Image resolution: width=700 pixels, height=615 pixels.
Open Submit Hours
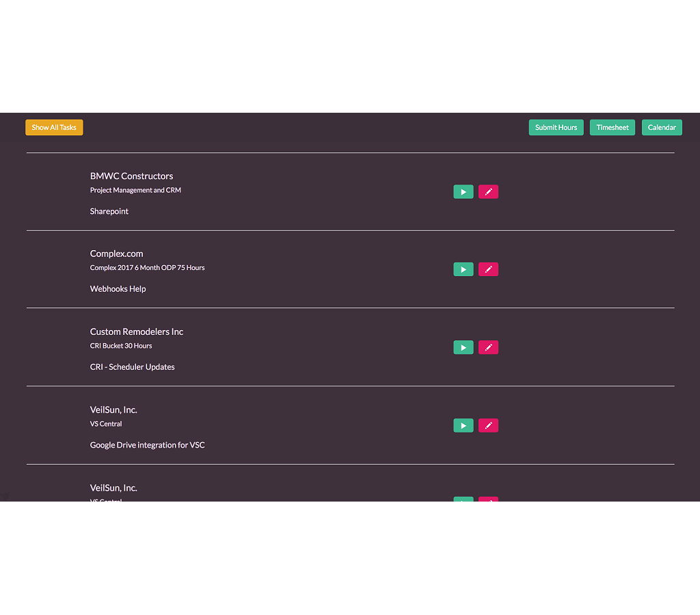556,128
